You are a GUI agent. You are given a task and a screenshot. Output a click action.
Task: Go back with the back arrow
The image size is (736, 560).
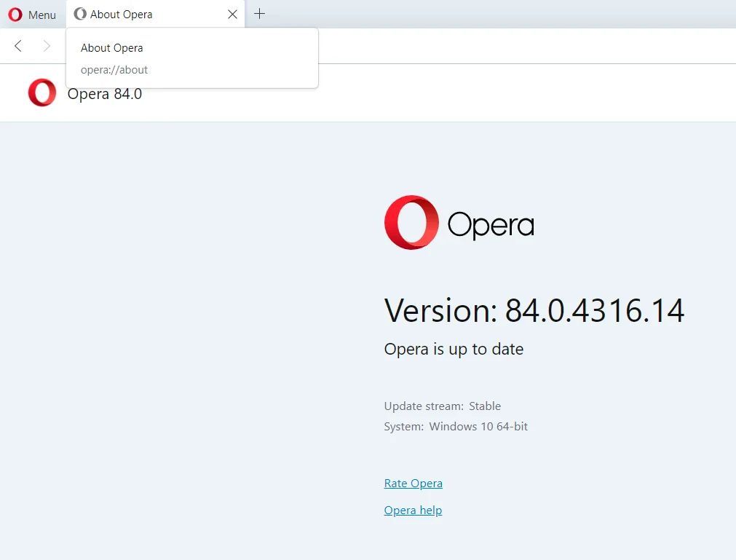point(18,46)
